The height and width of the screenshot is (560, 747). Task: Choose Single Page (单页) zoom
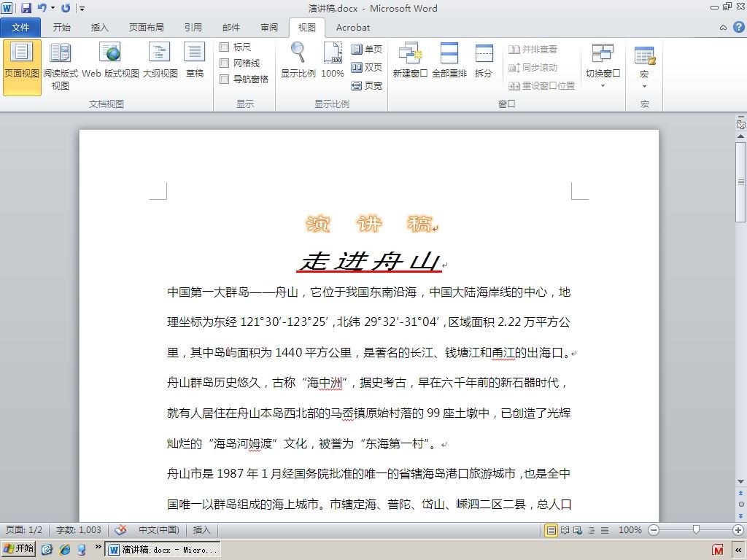tap(366, 49)
